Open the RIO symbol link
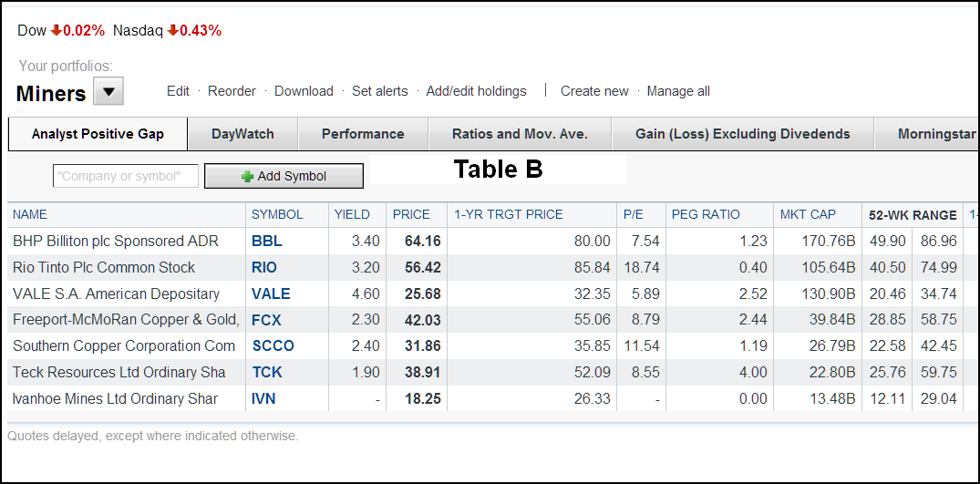This screenshot has height=484, width=980. tap(264, 268)
